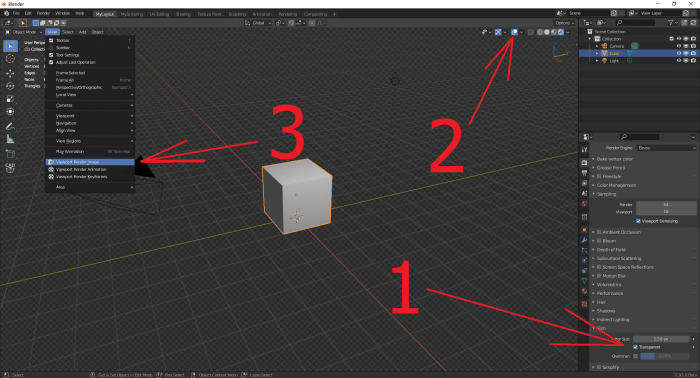Open the Local View submenu
The width and height of the screenshot is (700, 378).
pos(90,95)
